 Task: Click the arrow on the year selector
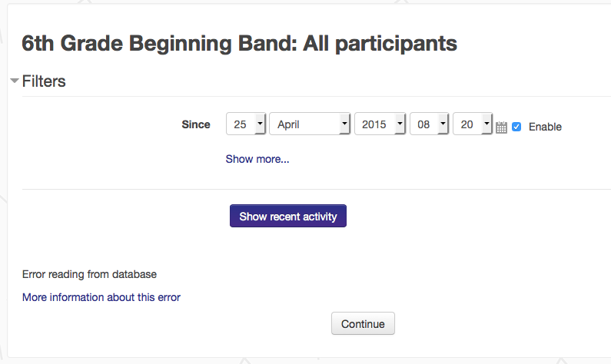pos(400,124)
